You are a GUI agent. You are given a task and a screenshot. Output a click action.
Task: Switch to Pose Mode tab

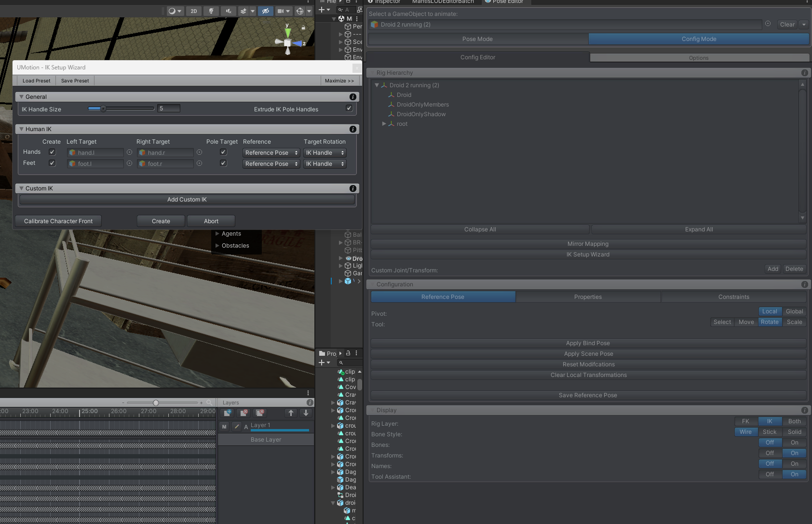click(x=477, y=39)
